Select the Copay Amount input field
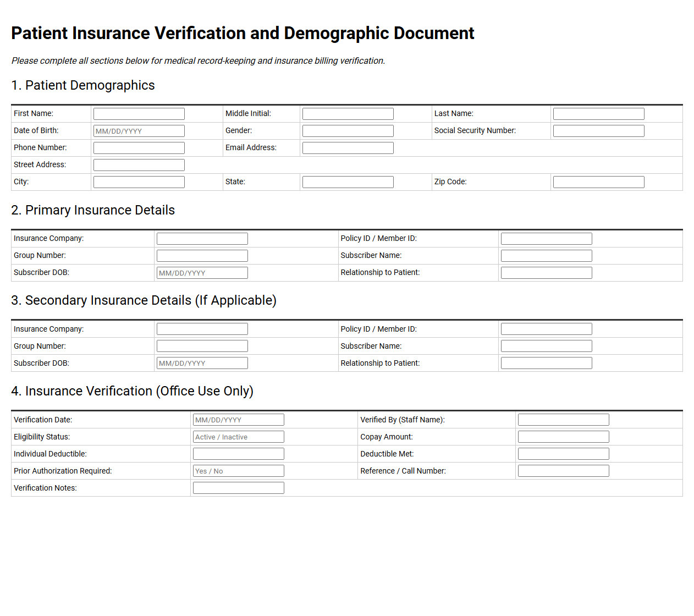Image resolution: width=694 pixels, height=616 pixels. pyautogui.click(x=564, y=437)
